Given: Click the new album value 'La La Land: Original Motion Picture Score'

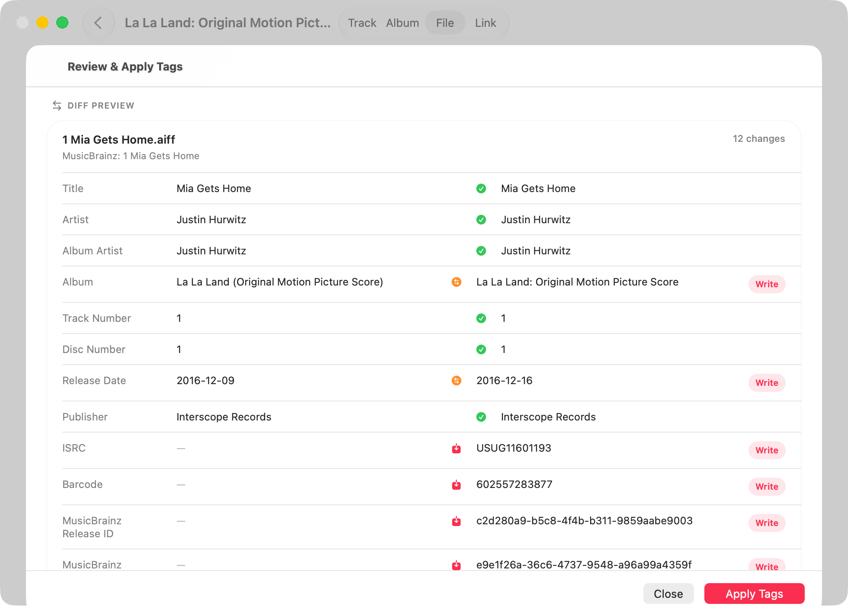Looking at the screenshot, I should tap(577, 282).
